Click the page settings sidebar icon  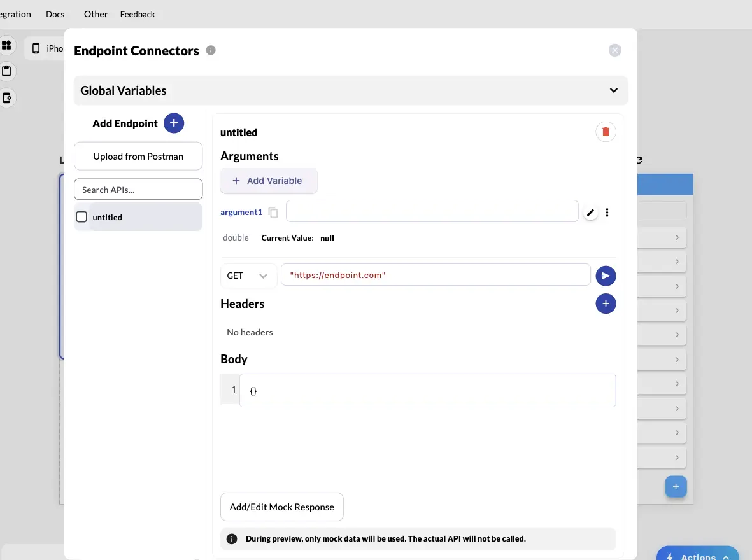(6, 98)
